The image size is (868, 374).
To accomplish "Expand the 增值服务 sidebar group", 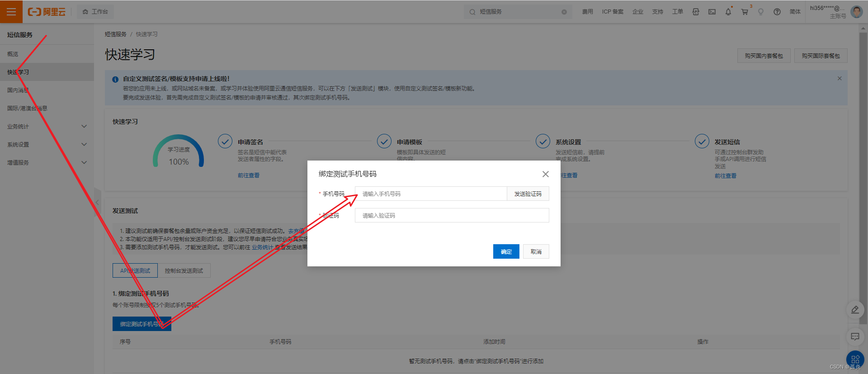I will point(47,162).
